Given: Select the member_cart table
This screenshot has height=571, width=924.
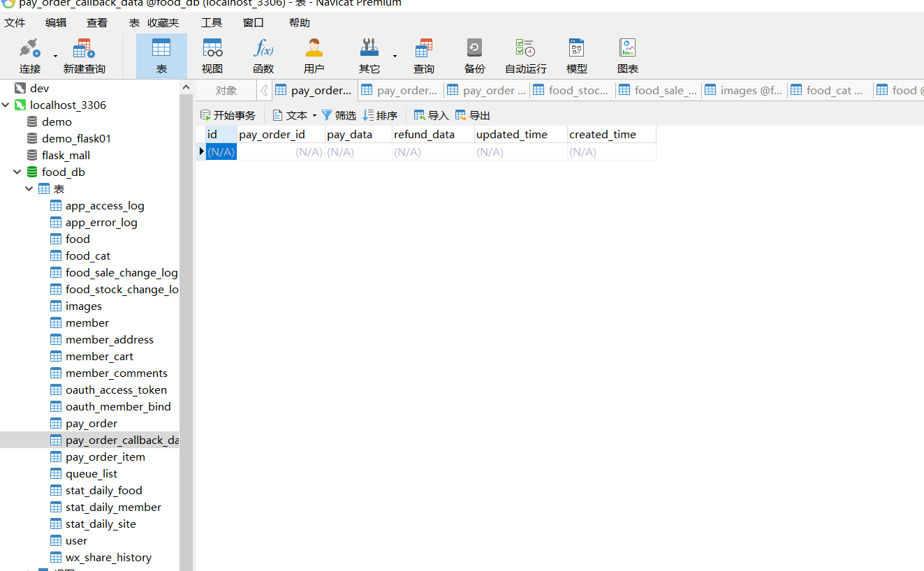Looking at the screenshot, I should click(x=99, y=357).
